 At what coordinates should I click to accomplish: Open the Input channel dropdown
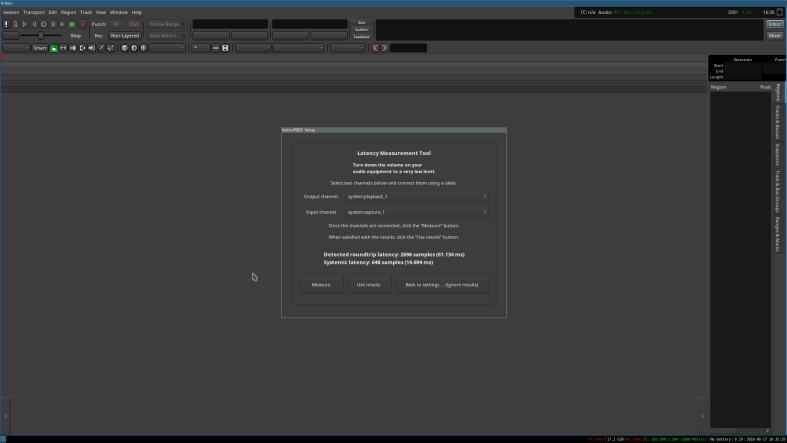point(415,212)
